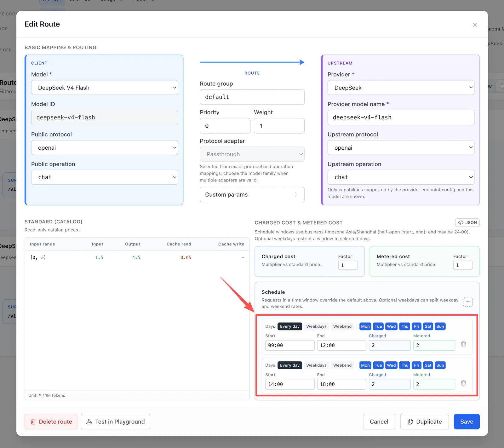Screen dimensions: 504x448
Task: Edit the Metered cost Factor field
Action: tap(463, 265)
